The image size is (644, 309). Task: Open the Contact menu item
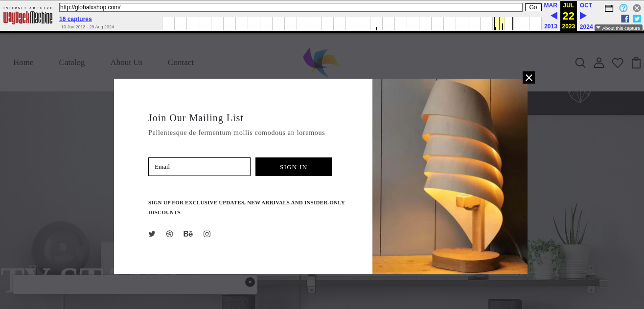click(x=181, y=63)
